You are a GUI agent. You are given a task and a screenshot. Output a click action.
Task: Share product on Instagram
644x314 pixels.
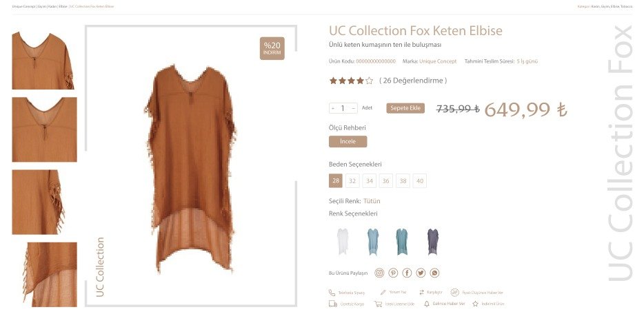(379, 273)
